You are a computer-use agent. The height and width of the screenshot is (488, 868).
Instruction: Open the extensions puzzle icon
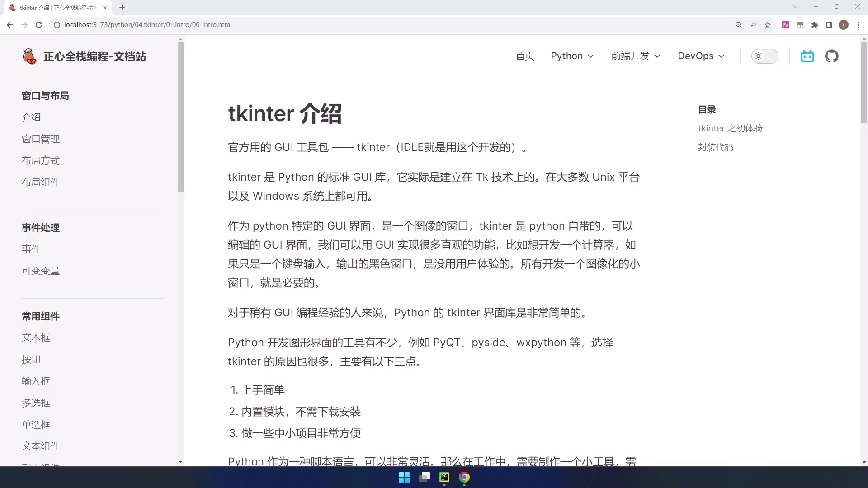(815, 25)
